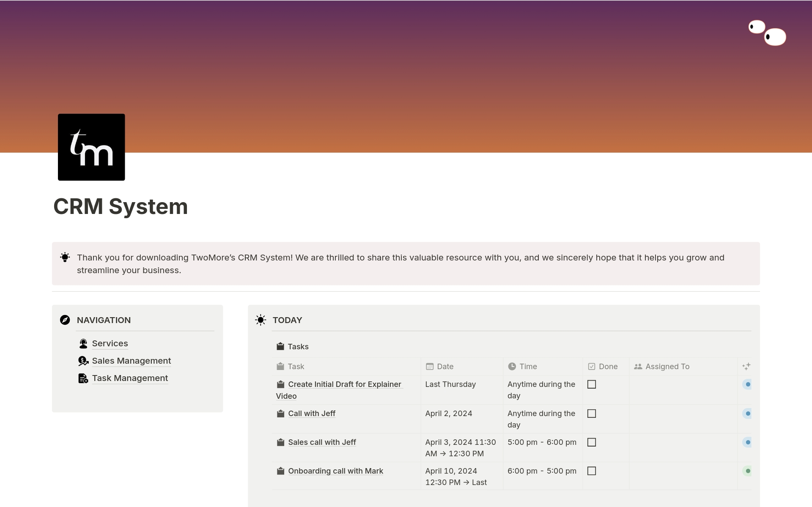Viewport: 812px width, 507px height.
Task: Click the add column icon on the right
Action: (x=746, y=366)
